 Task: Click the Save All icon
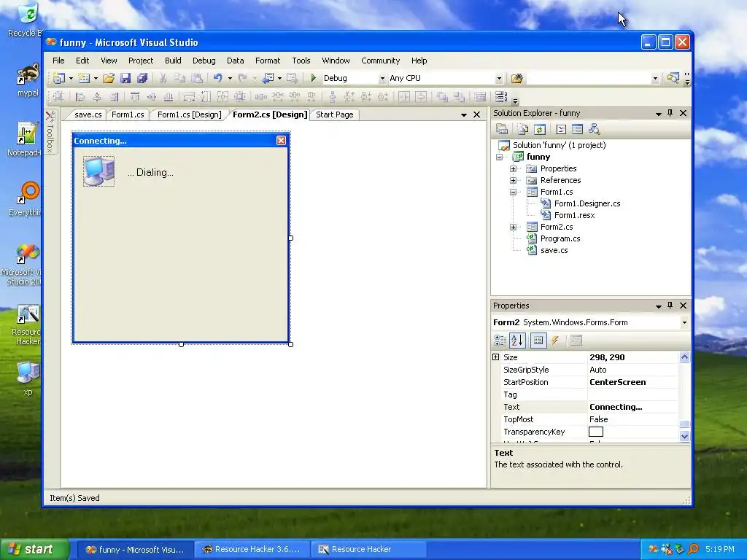142,78
